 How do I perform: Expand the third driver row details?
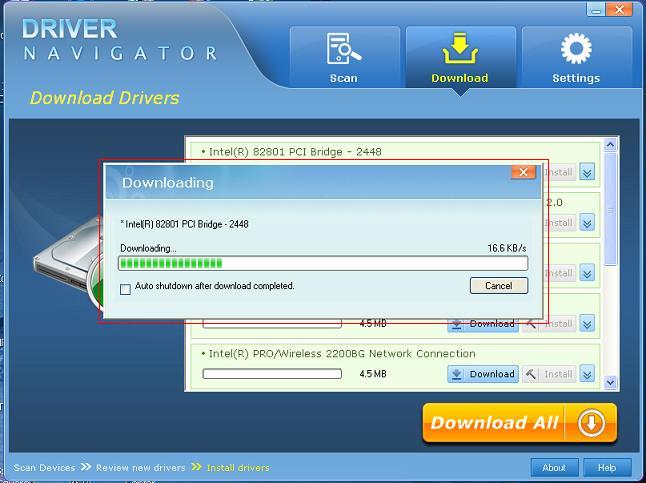[587, 273]
